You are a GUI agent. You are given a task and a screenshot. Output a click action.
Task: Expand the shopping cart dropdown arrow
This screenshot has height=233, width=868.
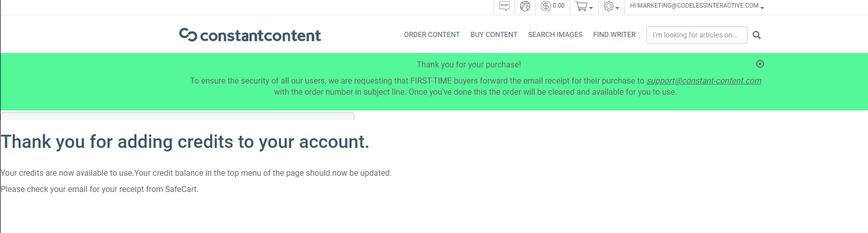point(591,8)
